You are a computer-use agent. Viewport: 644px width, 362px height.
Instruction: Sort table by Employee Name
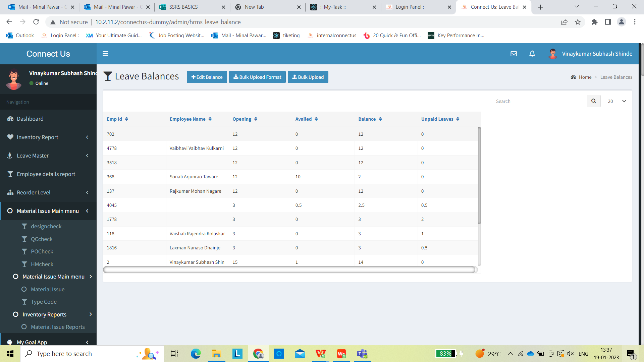pos(191,119)
